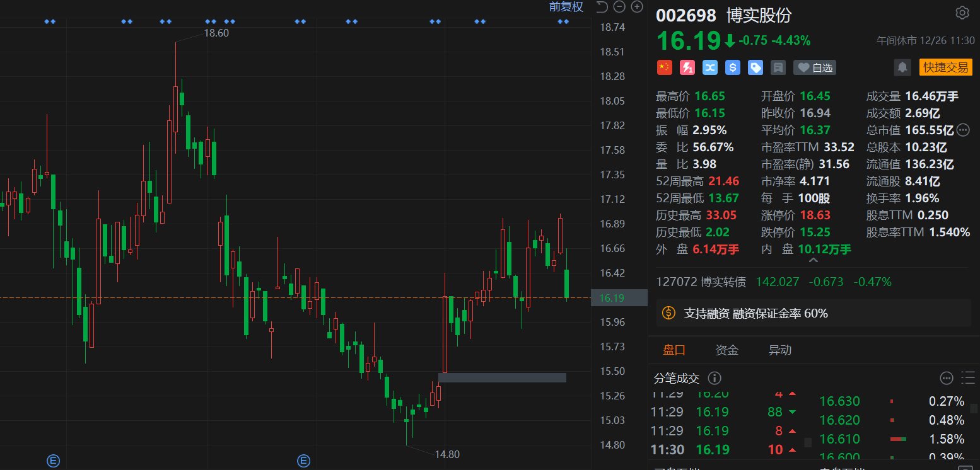Switch to the 异动 tab

tap(779, 350)
